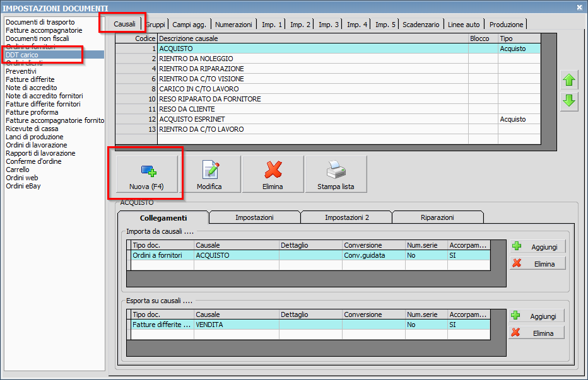Screen dimensions: 588x380
Task: Open the Campi agg. tab
Action: [x=189, y=25]
